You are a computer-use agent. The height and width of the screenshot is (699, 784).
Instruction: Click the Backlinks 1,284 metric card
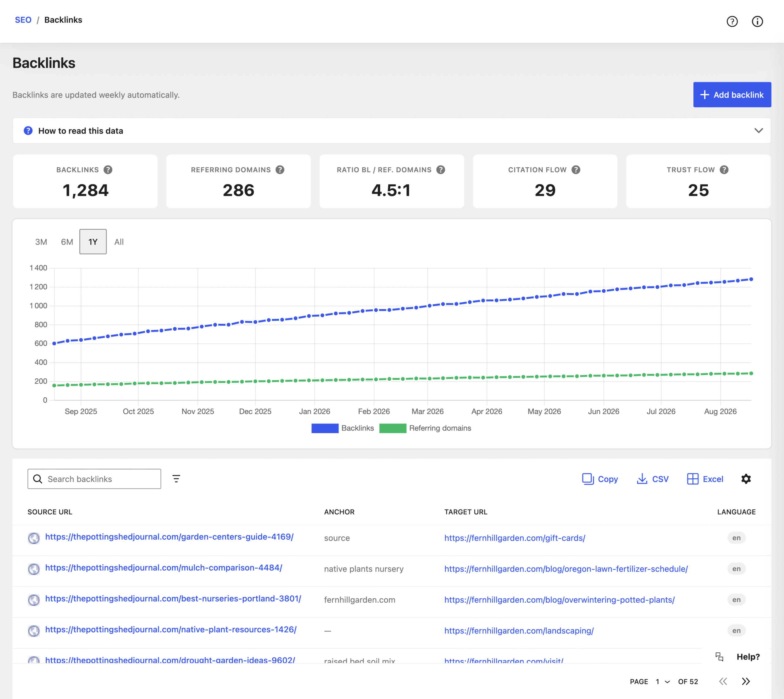(x=85, y=181)
